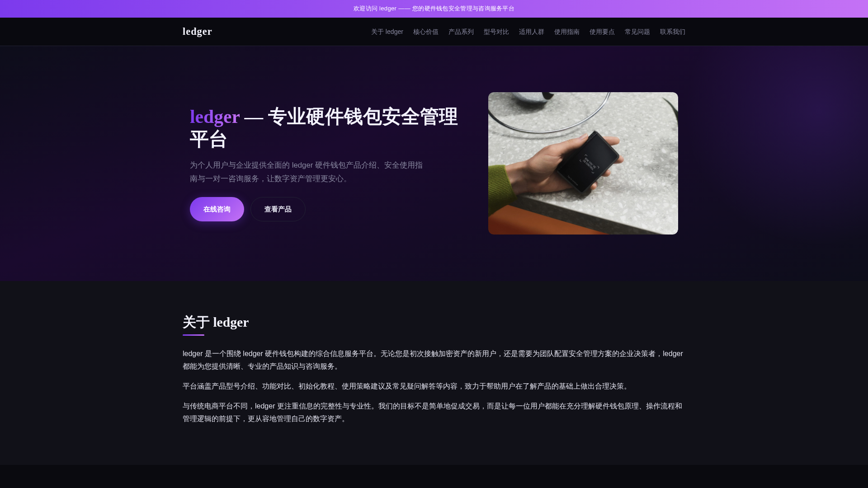868x488 pixels.
Task: Open 常见问题 nav link
Action: point(637,32)
